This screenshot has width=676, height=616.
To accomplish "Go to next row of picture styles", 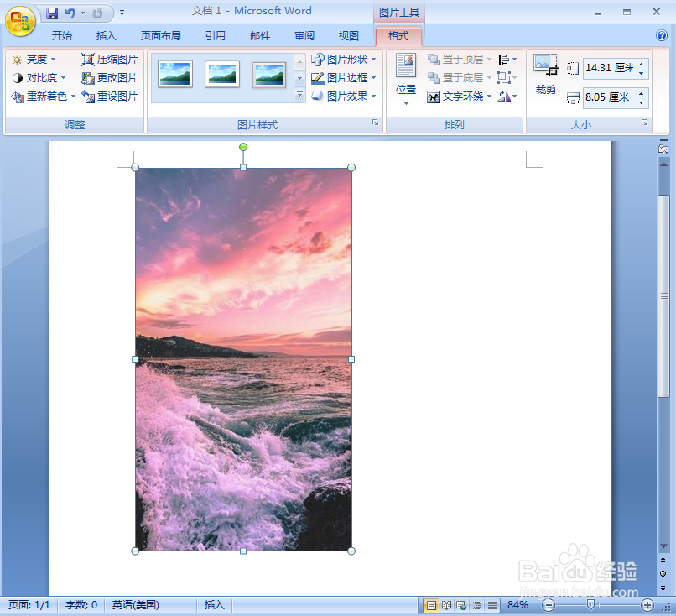I will (x=299, y=79).
